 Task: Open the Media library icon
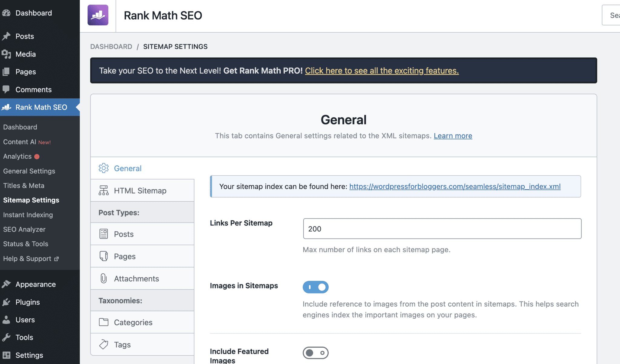pyautogui.click(x=7, y=54)
